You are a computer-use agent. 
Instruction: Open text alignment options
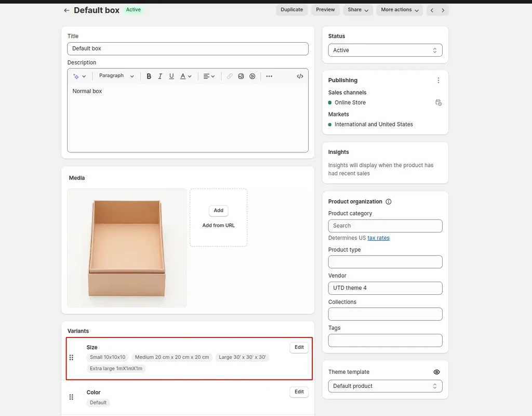pos(209,76)
